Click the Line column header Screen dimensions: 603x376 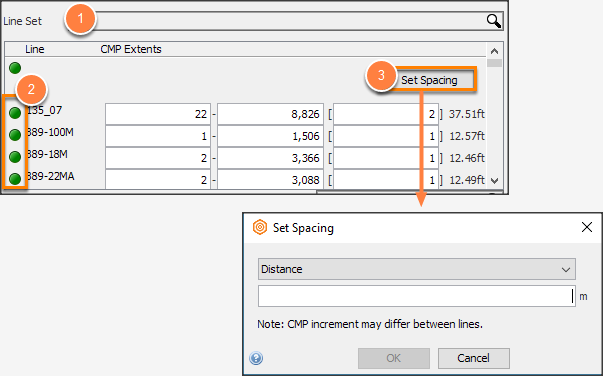(x=35, y=49)
